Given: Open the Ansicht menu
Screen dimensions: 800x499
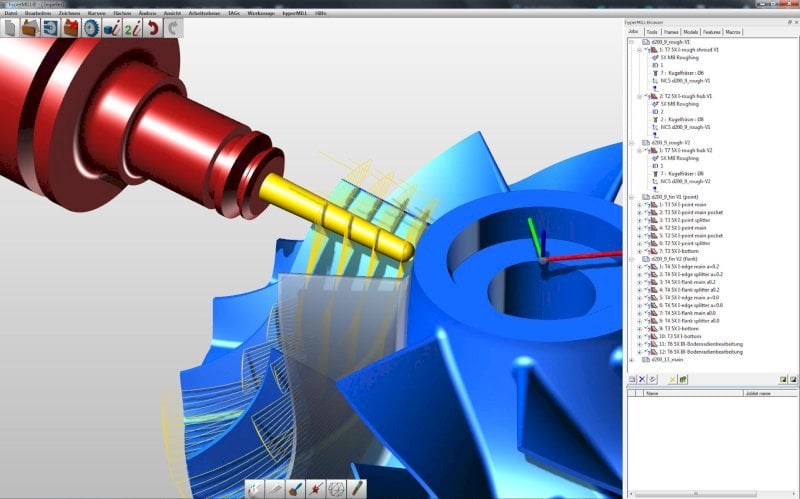Looking at the screenshot, I should click(x=172, y=13).
